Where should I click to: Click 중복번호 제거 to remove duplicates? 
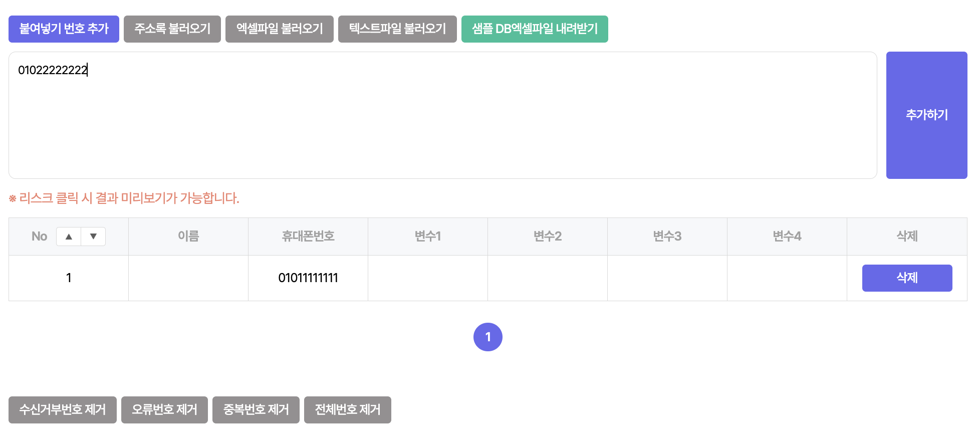pos(256,410)
